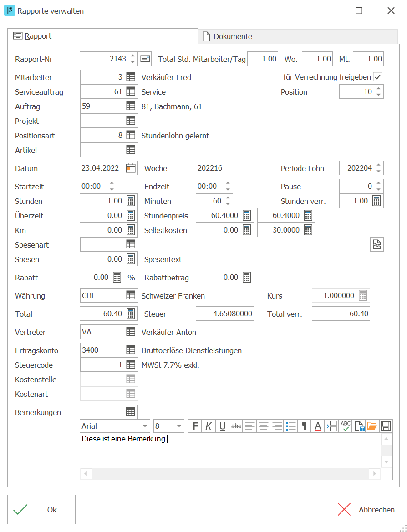Open the Mitarbeiter lookup table icon
Screen dimensions: 407x532
click(x=130, y=77)
